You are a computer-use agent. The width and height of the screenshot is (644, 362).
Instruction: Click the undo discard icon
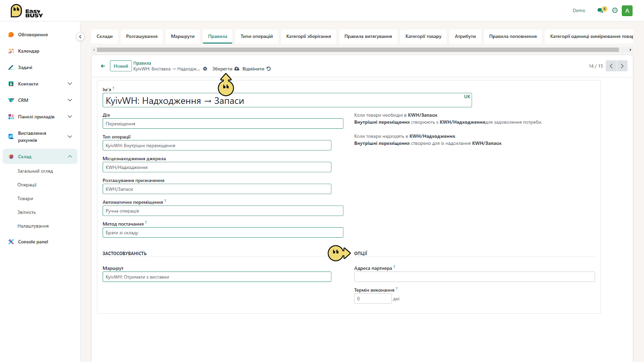click(268, 69)
